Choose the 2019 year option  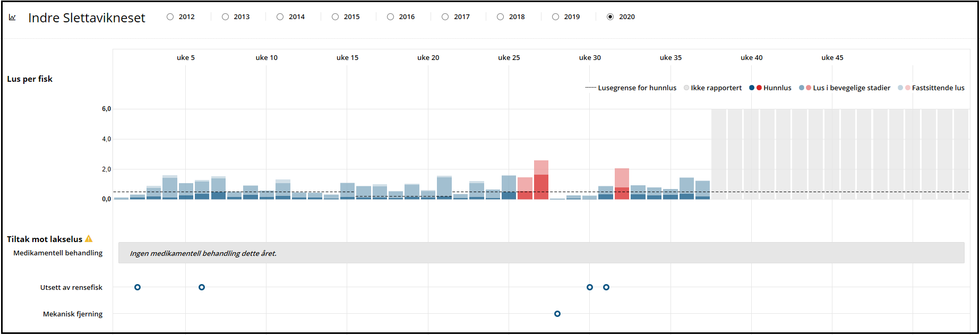[x=555, y=17]
